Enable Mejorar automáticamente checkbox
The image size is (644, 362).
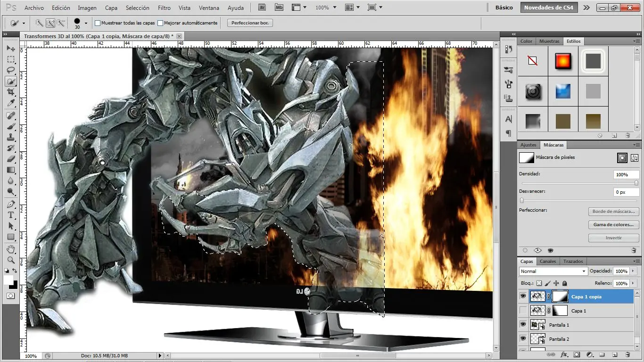click(x=160, y=23)
